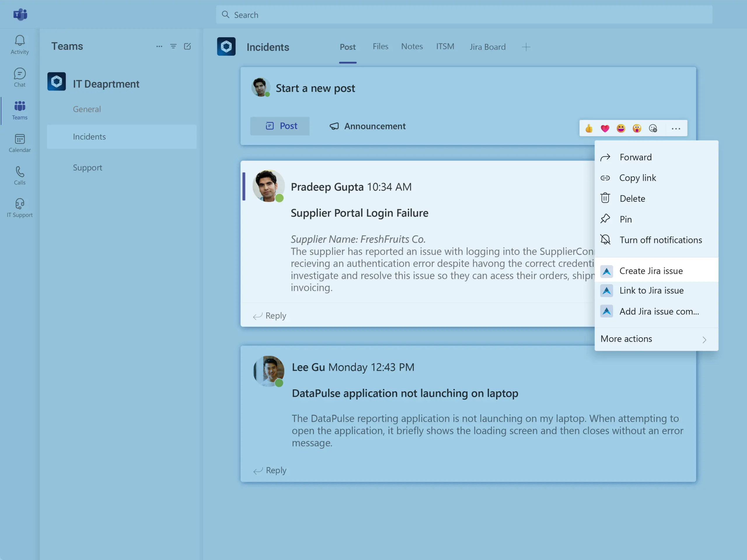Viewport: 747px width, 560px height.
Task: React with thumbs up emoji
Action: [589, 128]
